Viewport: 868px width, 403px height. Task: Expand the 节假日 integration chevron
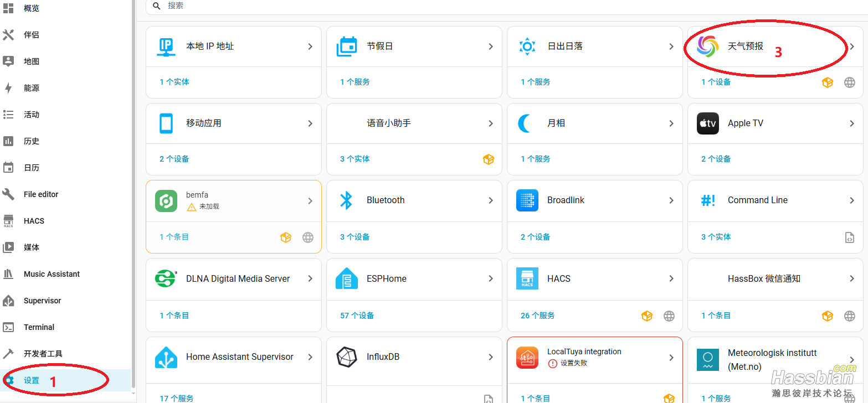click(491, 46)
